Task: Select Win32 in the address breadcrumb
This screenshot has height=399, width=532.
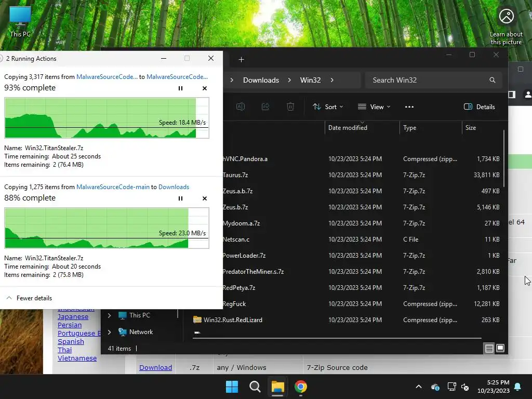Action: tap(311, 80)
